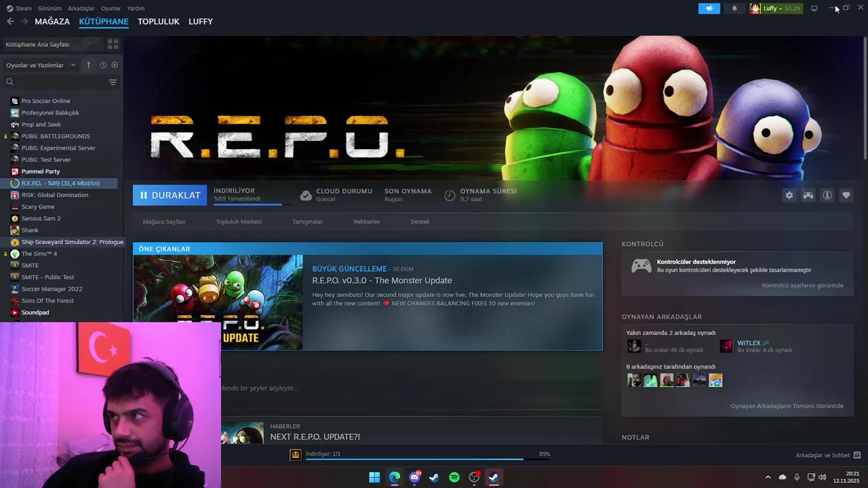Open the Luffy account dropdown

(776, 9)
